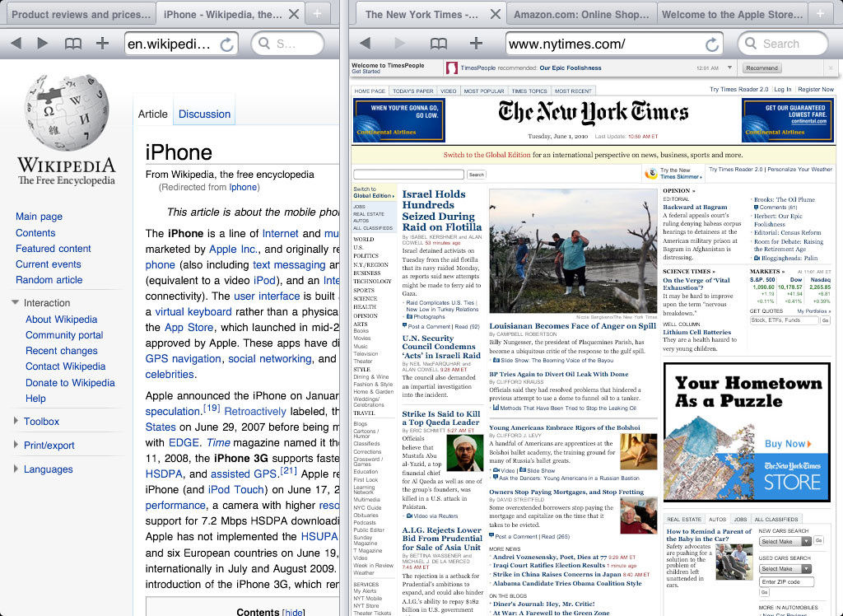Viewport: 843px width, 616px height.
Task: Click Register Now link on NYTimes
Action: point(816,89)
